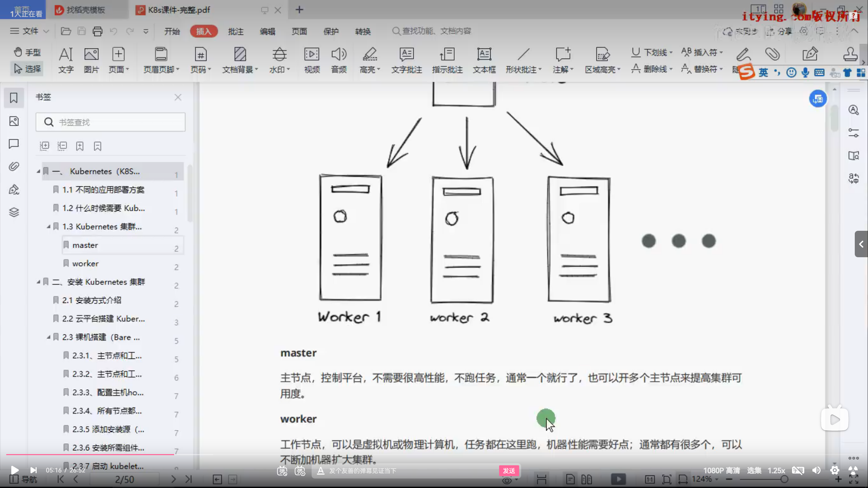Open video player settings gear
This screenshot has width=868, height=488.
pyautogui.click(x=834, y=470)
